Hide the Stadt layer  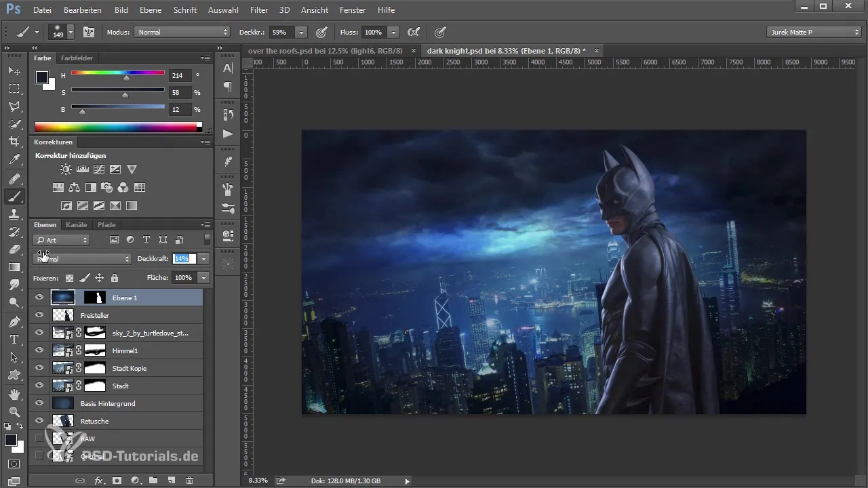tap(39, 386)
